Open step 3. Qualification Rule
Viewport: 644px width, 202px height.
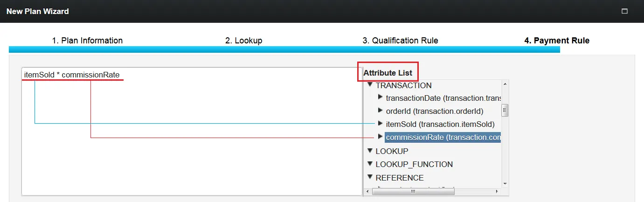pos(401,41)
